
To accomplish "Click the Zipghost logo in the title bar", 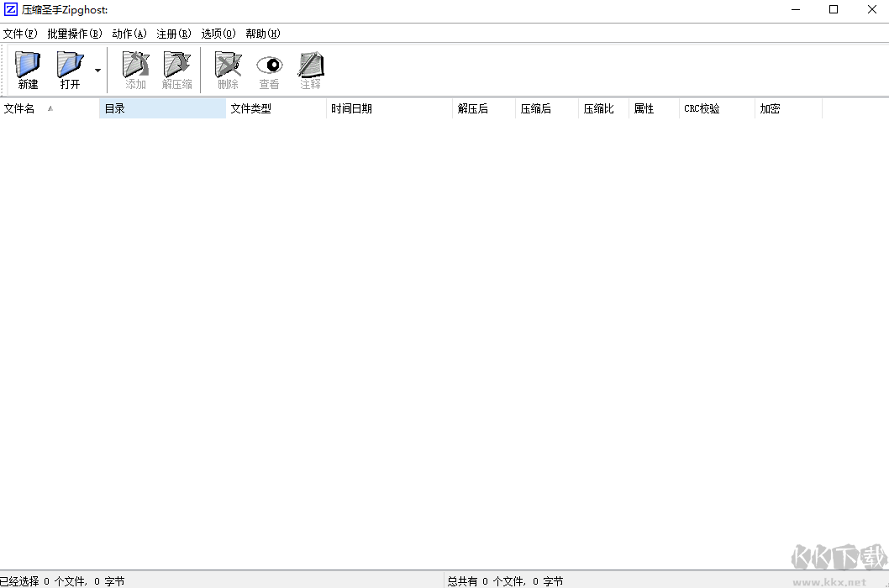I will pos(9,9).
